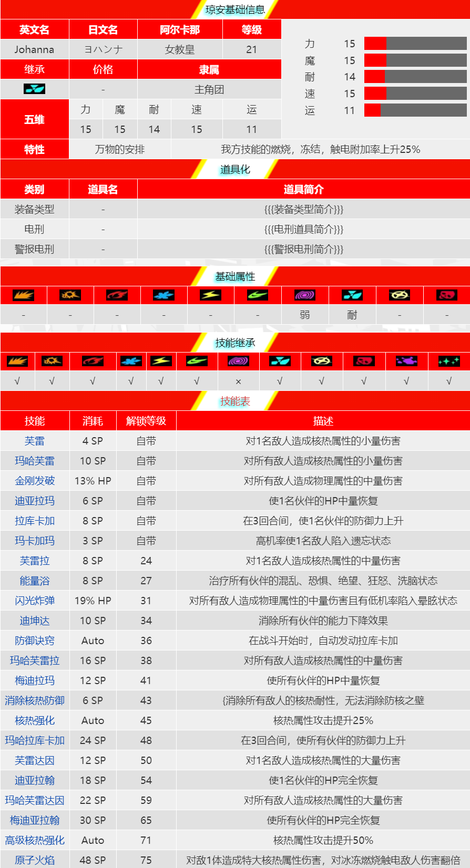Image resolution: width=470 pixels, height=868 pixels.
Task: Click the × mark in 技能继承 row
Action: (x=238, y=381)
